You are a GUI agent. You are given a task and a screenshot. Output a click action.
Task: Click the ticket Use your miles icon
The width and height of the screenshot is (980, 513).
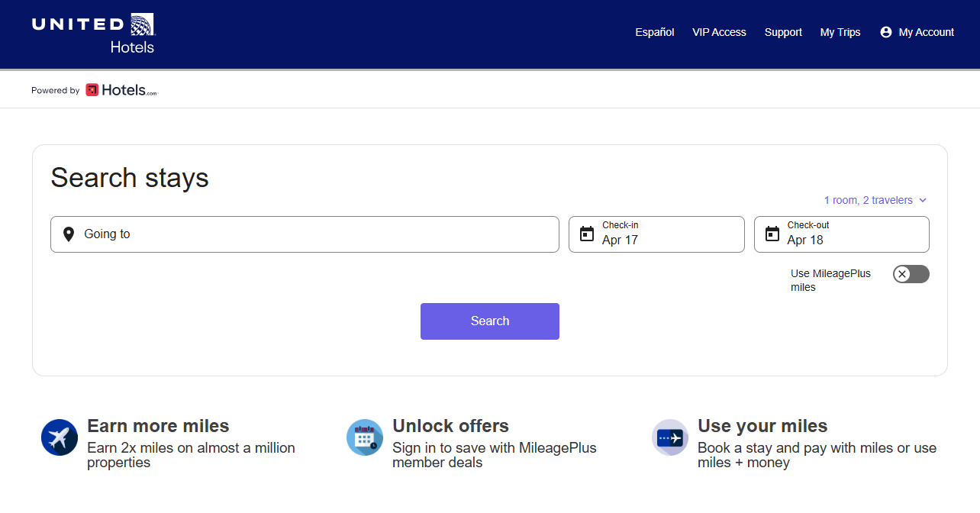tap(670, 437)
